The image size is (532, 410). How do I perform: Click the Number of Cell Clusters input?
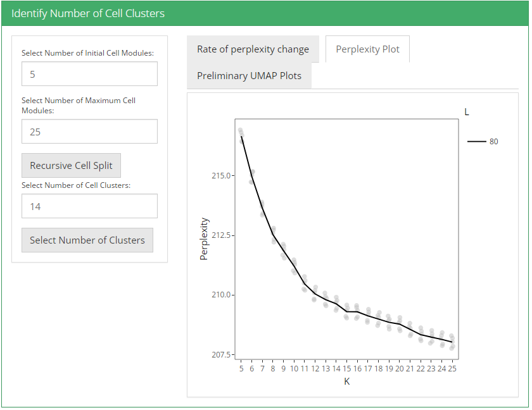click(89, 206)
